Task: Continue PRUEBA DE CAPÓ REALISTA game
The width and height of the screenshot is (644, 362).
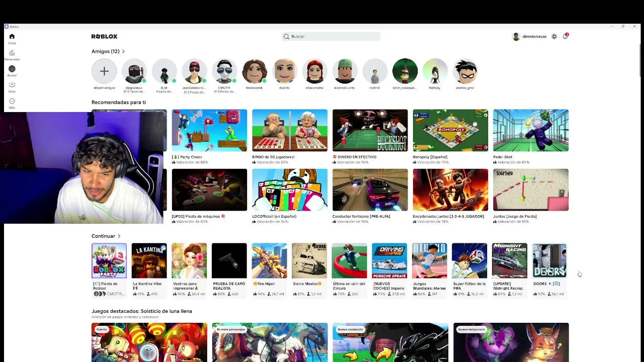Action: [x=229, y=260]
